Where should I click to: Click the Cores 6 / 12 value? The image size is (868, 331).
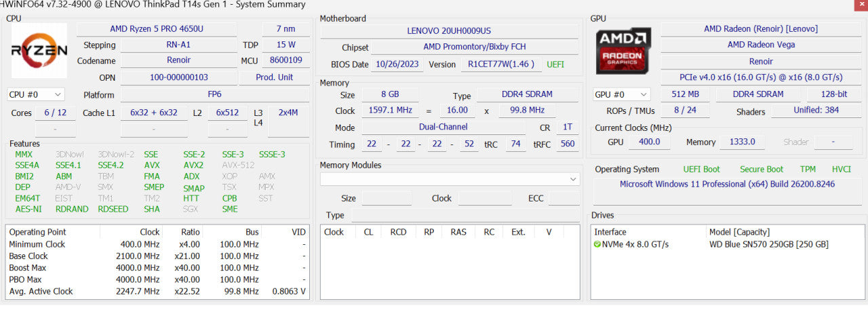point(56,113)
